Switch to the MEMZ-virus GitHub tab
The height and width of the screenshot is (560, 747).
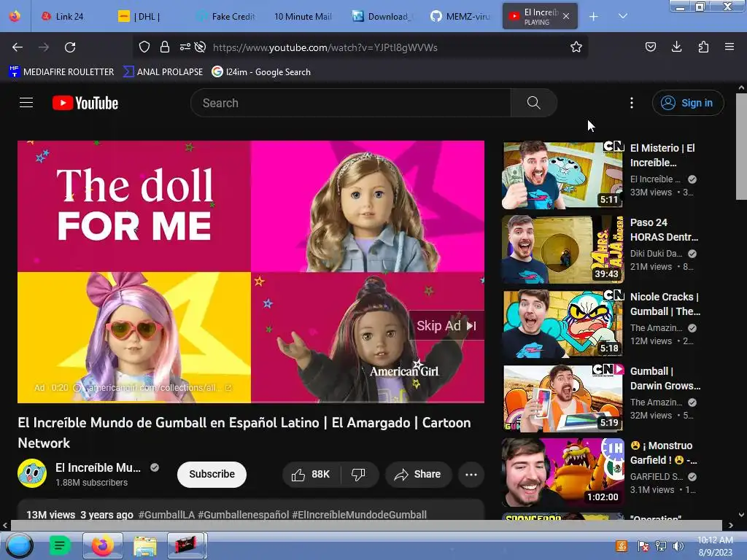point(460,16)
